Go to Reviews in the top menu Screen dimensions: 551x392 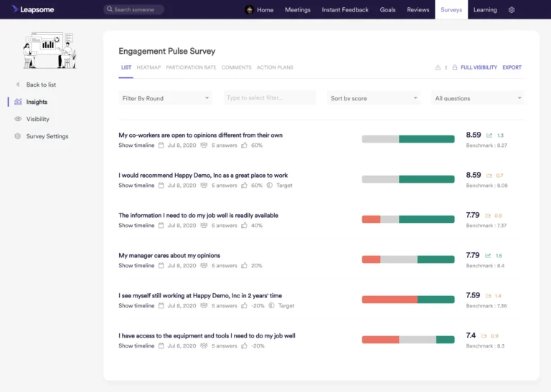(418, 10)
